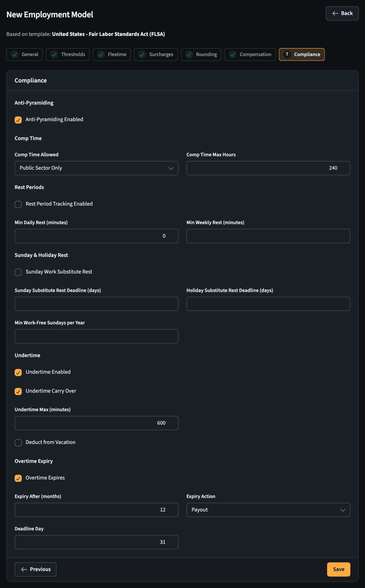This screenshot has height=588, width=365.
Task: Expand the Expiry Action dropdown
Action: click(x=268, y=510)
